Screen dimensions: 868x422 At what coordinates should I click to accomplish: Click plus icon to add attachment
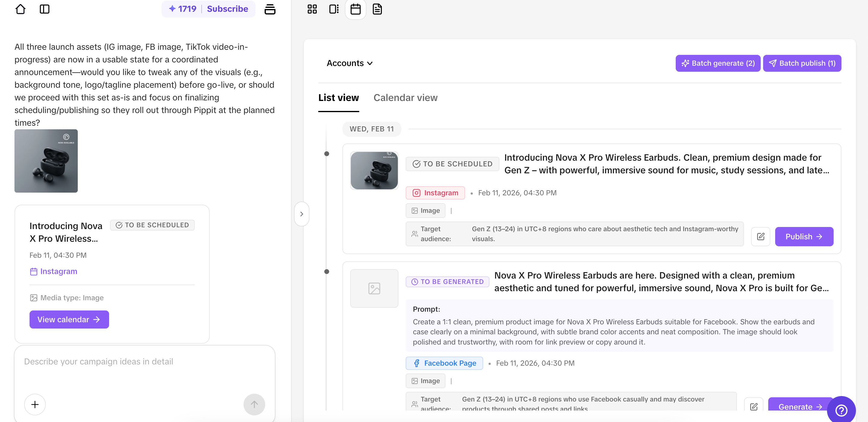coord(35,404)
